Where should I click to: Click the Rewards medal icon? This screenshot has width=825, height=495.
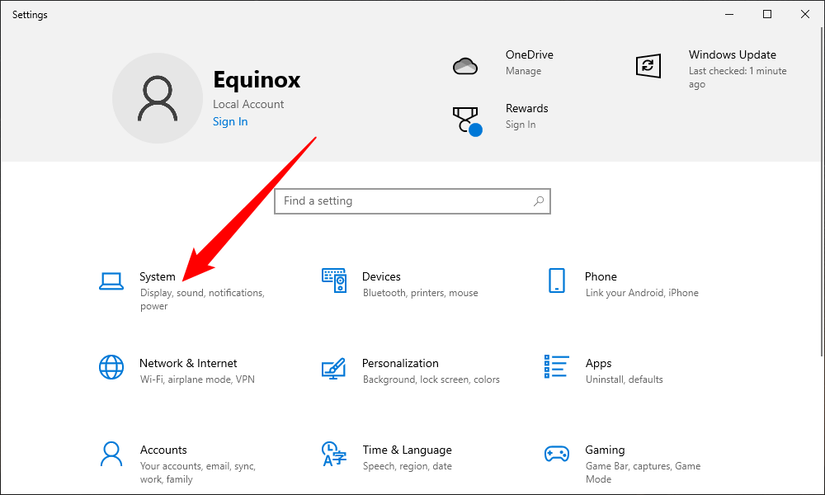[x=467, y=122]
